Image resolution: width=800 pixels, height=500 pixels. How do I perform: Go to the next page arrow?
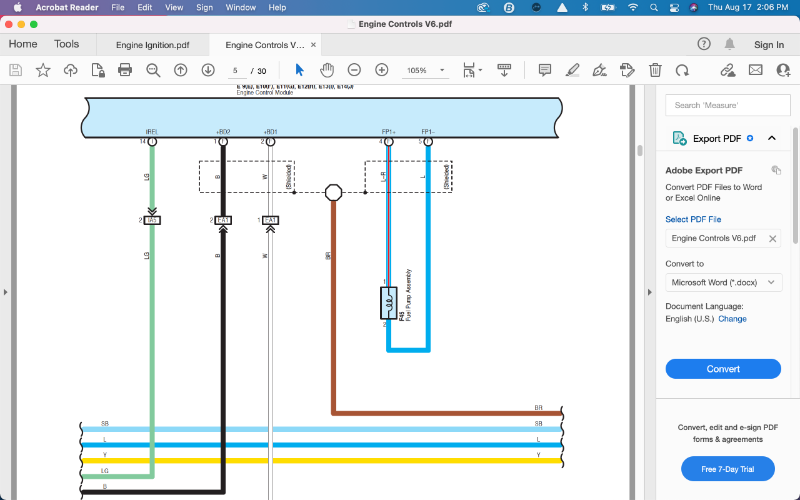208,70
